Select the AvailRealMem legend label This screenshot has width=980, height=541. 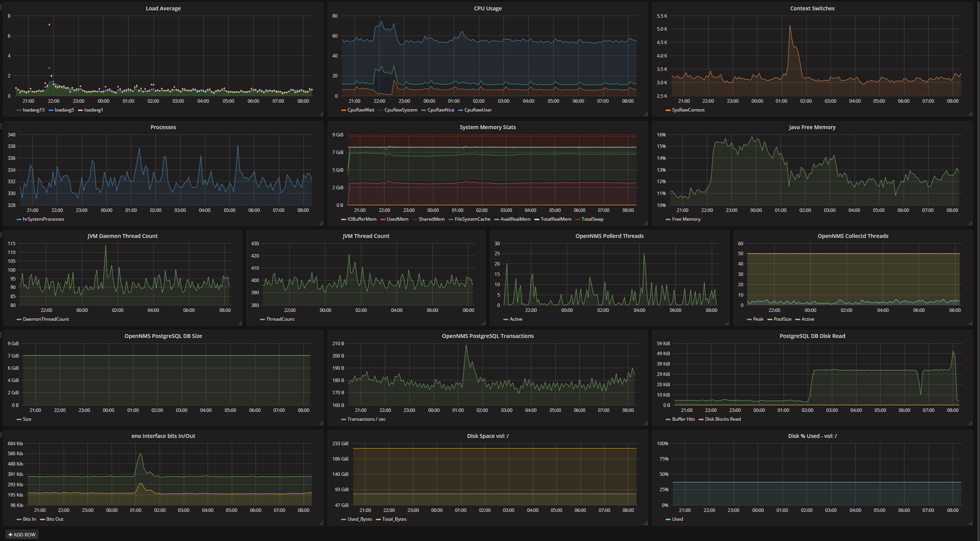[515, 219]
